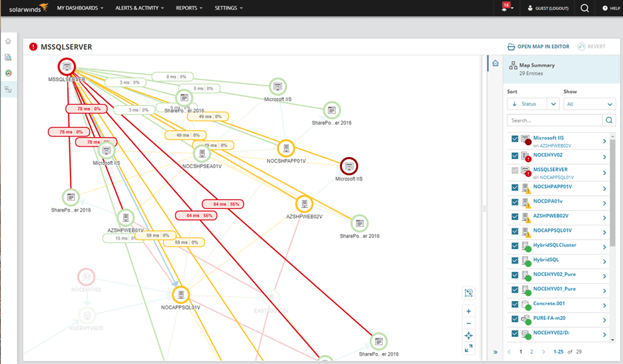Collapse side panel with double chevron
Viewport: 623px width, 364px height.
(496, 352)
